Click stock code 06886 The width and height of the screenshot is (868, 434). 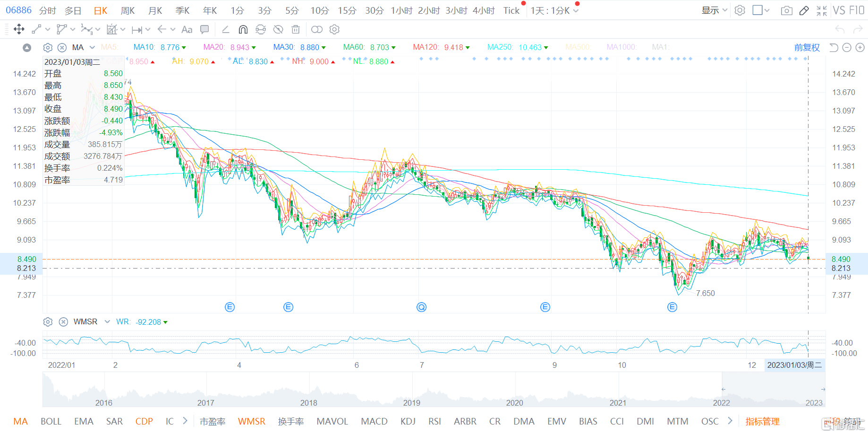point(18,10)
